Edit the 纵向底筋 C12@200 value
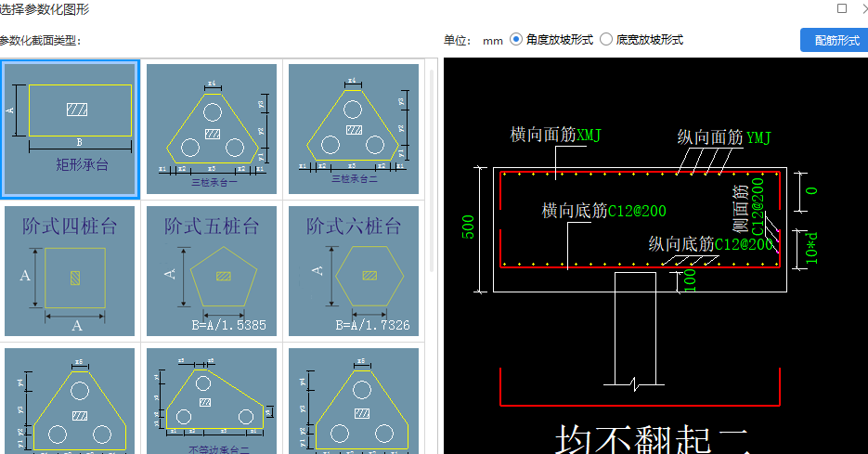Screen dimensions: 868x454 coord(744,245)
